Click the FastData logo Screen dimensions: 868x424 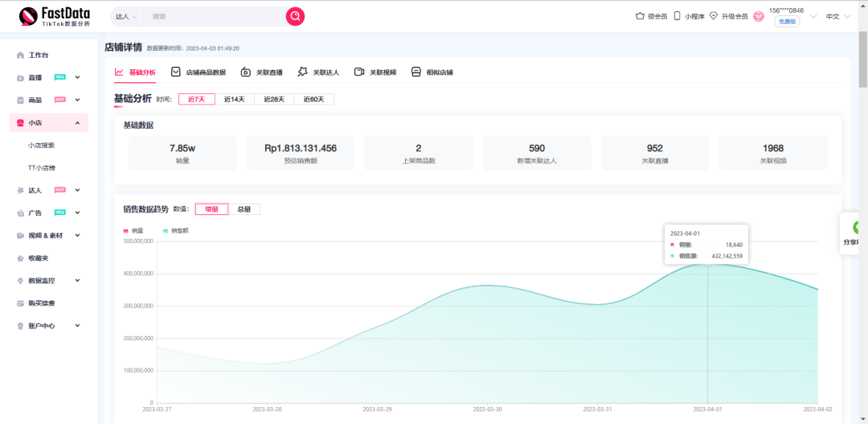[x=55, y=17]
